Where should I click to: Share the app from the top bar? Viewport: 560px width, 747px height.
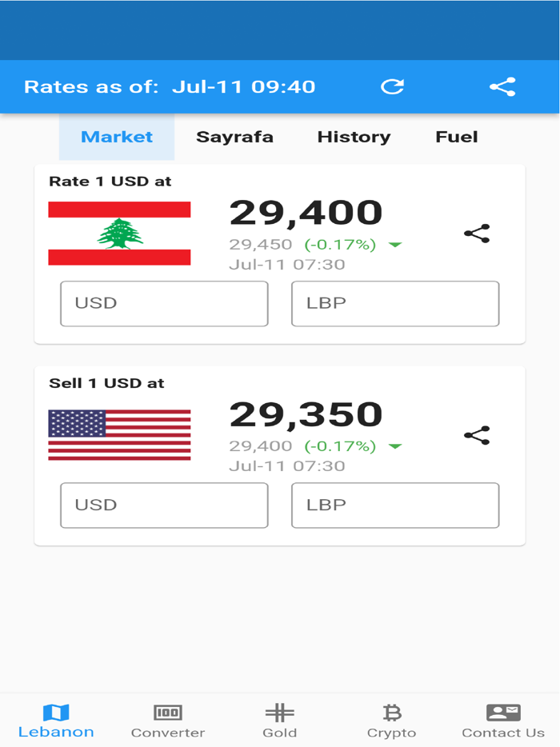[x=503, y=86]
